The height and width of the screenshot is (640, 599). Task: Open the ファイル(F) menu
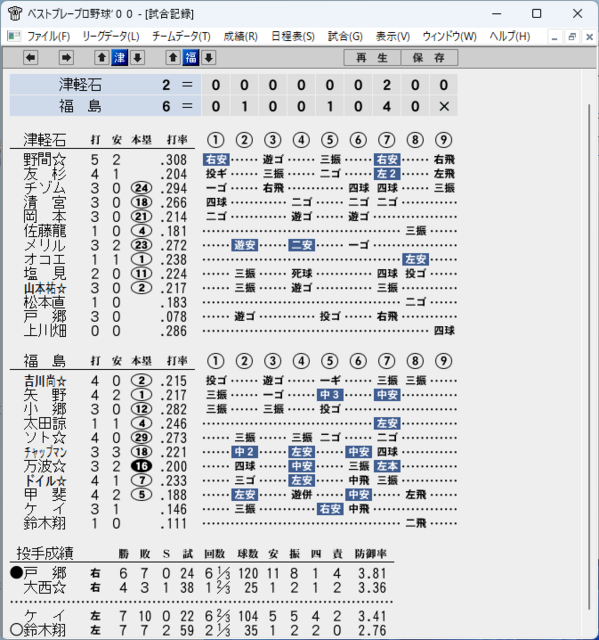(x=48, y=36)
